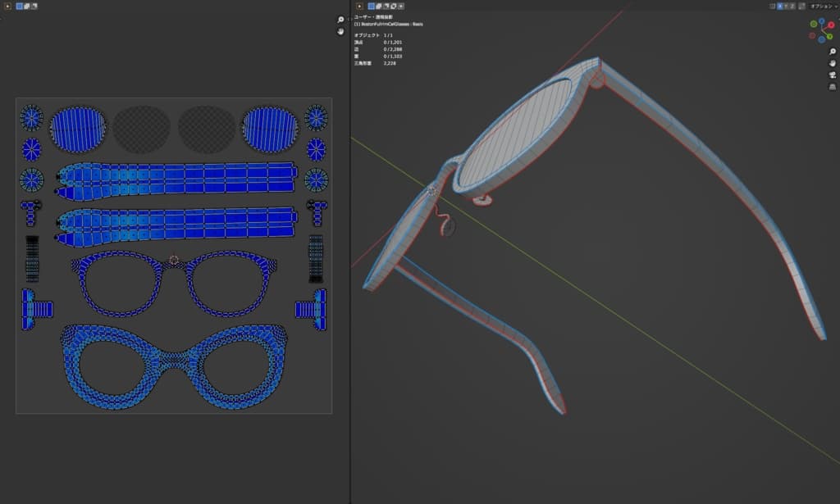Toggle X mirror axis in viewport header
This screenshot has width=840, height=504.
point(780,6)
